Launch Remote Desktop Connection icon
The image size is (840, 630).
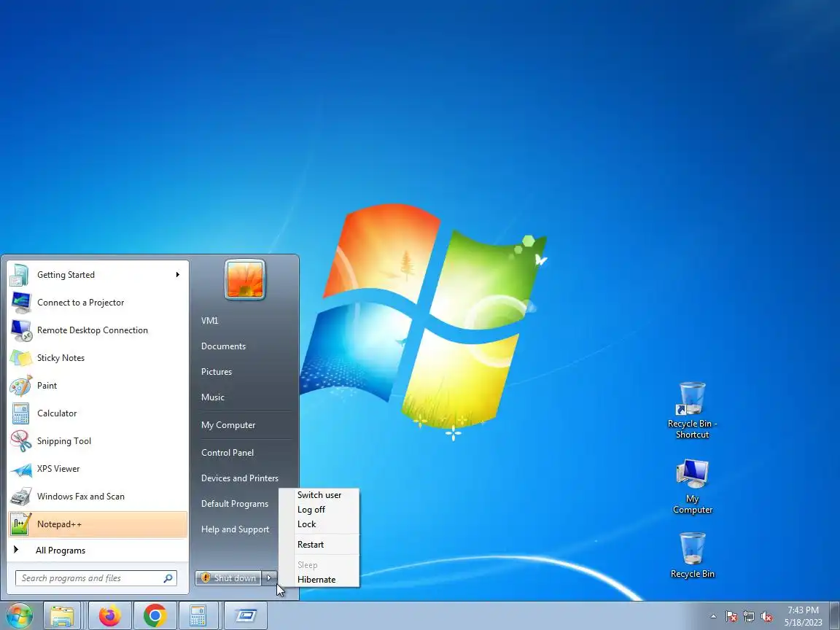coord(20,330)
